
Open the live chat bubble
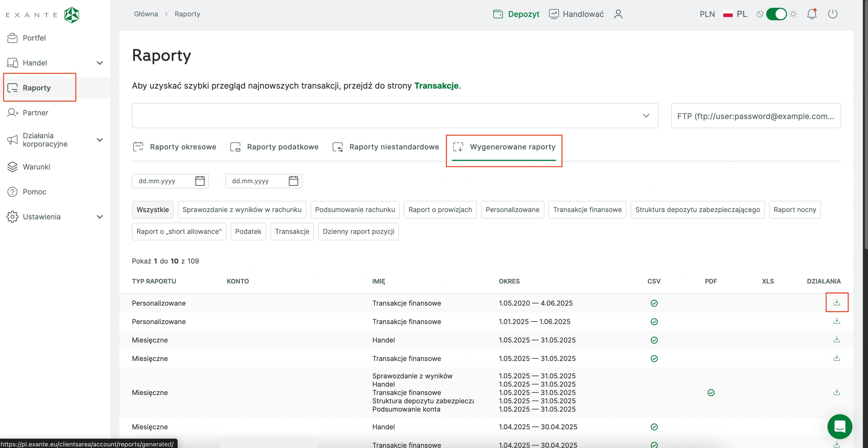pyautogui.click(x=839, y=426)
